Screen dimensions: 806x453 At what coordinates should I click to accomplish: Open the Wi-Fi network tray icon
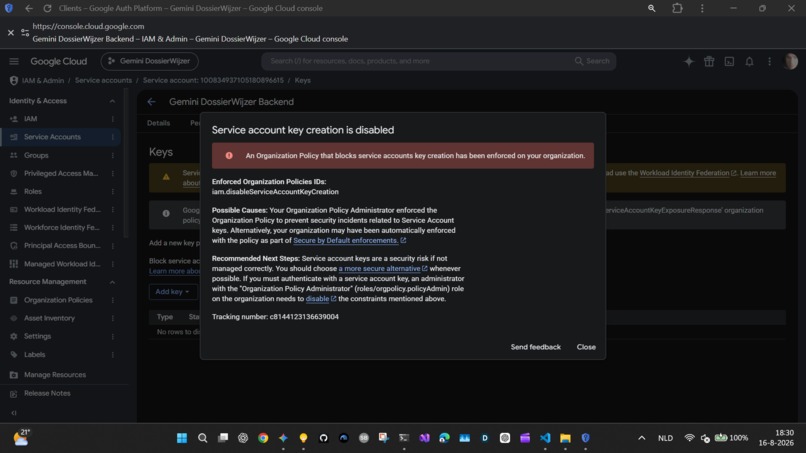[689, 438]
